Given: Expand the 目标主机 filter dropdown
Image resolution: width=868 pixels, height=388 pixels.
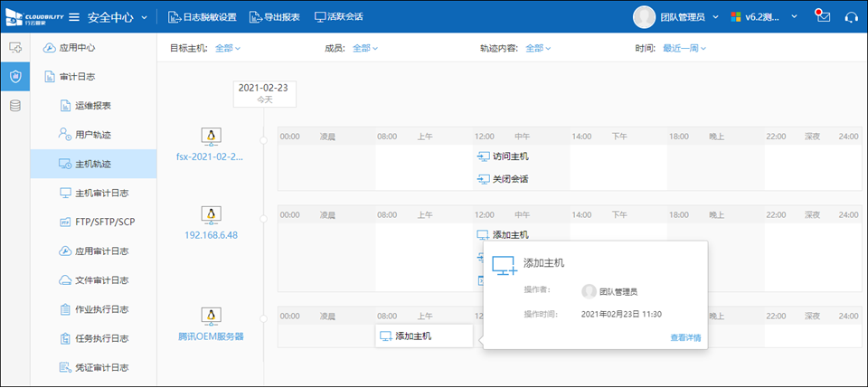Looking at the screenshot, I should coord(228,48).
